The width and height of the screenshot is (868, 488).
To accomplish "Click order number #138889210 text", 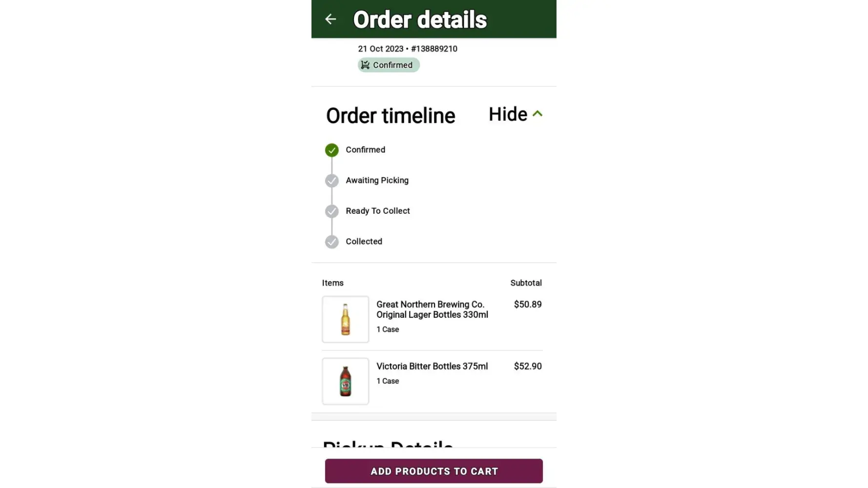I will [434, 49].
